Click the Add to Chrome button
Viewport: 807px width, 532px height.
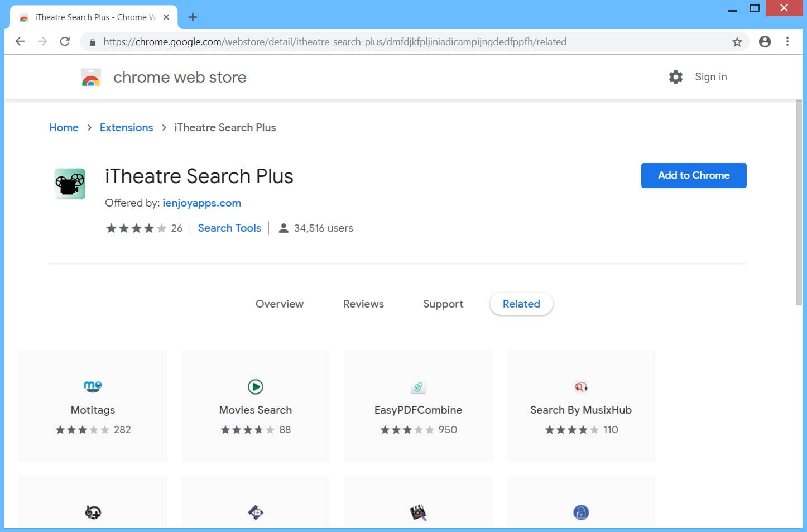tap(694, 175)
